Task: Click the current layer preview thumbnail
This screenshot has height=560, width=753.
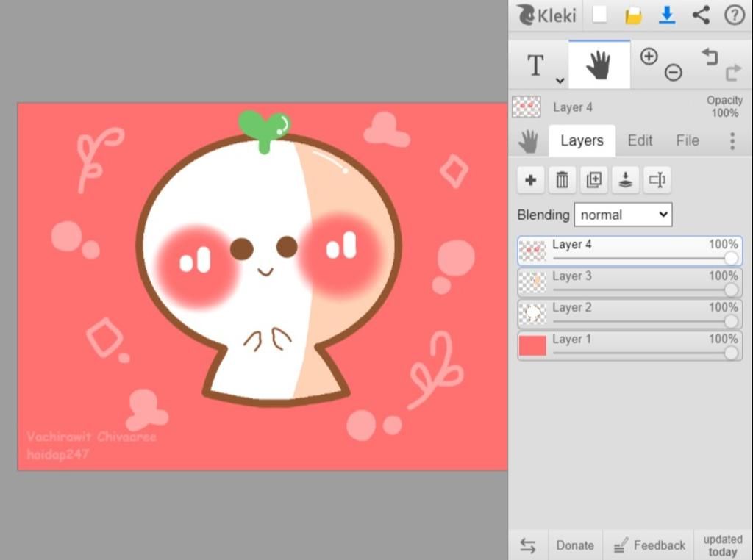Action: pyautogui.click(x=527, y=107)
